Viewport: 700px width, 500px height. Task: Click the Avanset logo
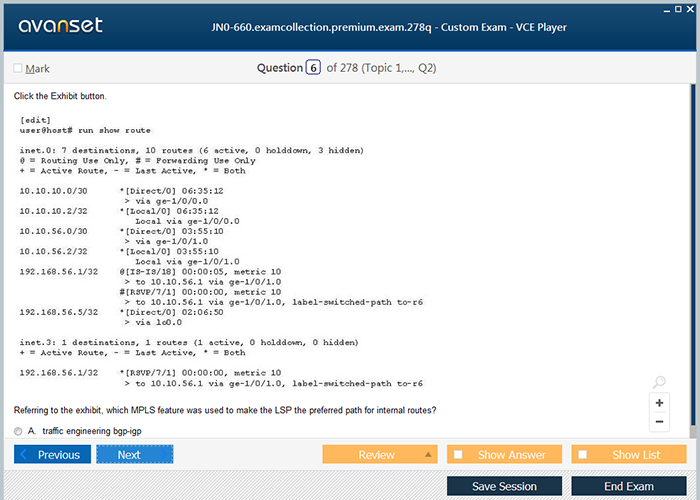click(x=58, y=26)
